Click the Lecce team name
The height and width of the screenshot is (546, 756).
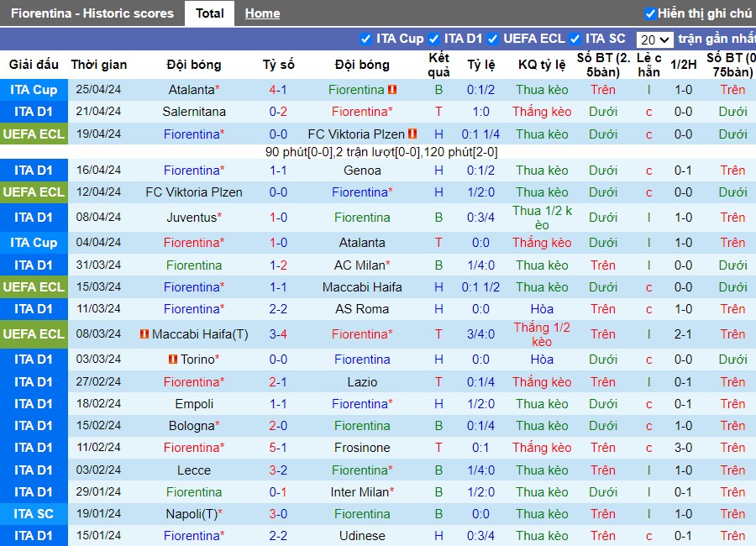coord(194,470)
